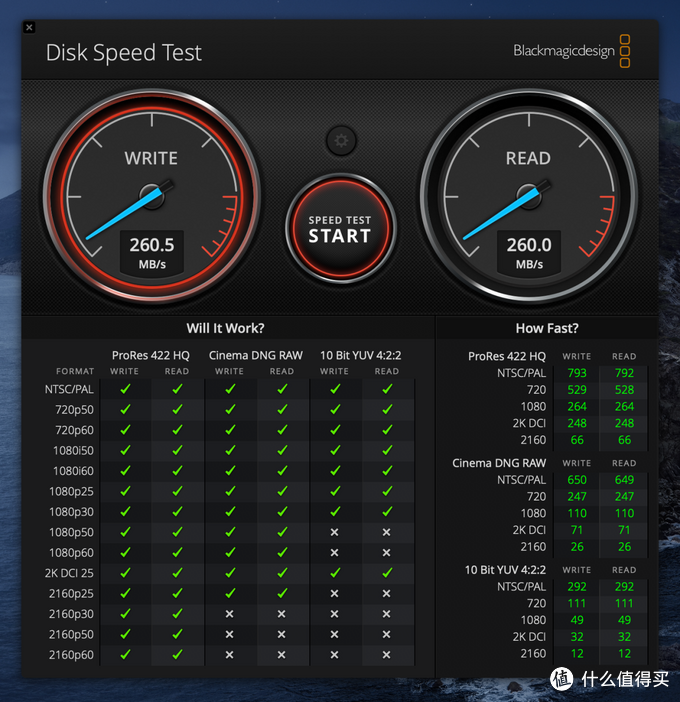Click ProRes 2K DCI write value 248
The image size is (680, 702).
[577, 424]
